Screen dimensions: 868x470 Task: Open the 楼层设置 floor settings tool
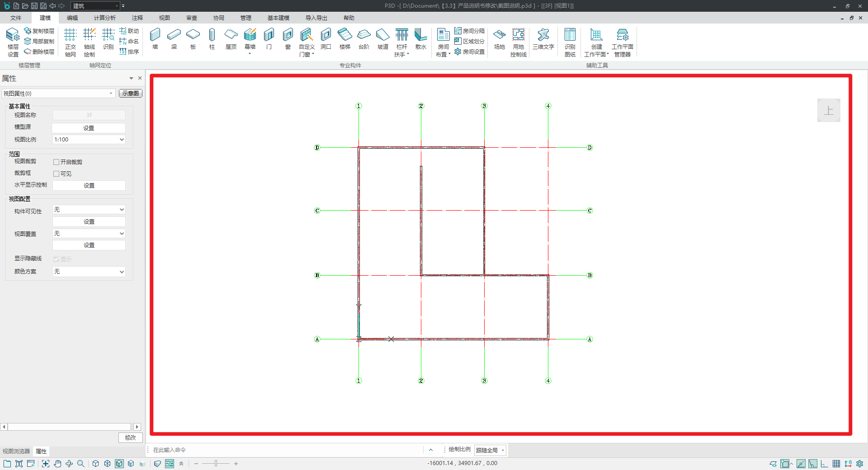click(13, 42)
